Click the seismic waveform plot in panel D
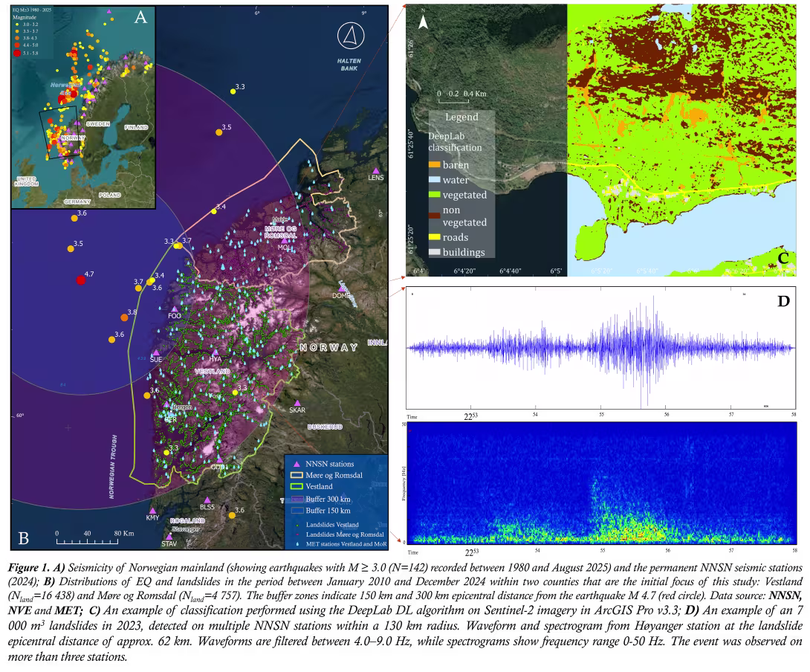This screenshot has height=672, width=810. click(600, 347)
